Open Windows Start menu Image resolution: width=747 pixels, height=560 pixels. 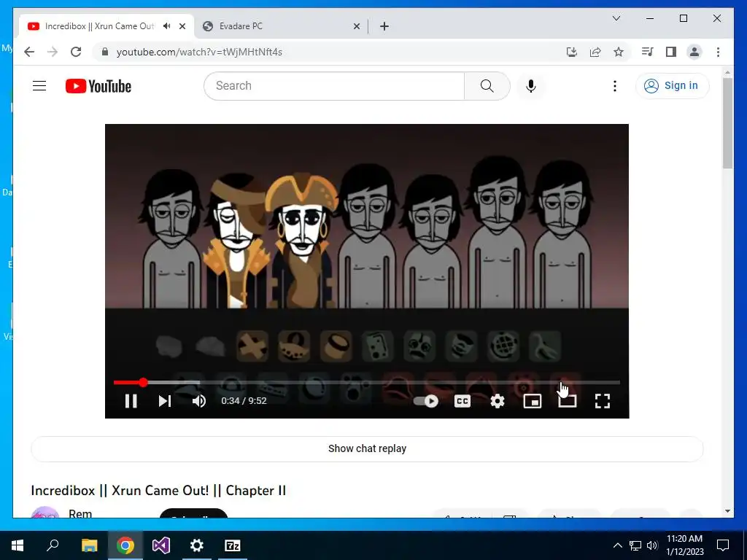coord(18,545)
